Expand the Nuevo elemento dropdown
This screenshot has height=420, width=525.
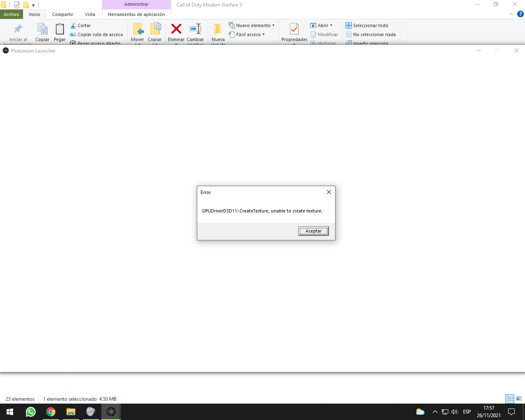[x=273, y=25]
